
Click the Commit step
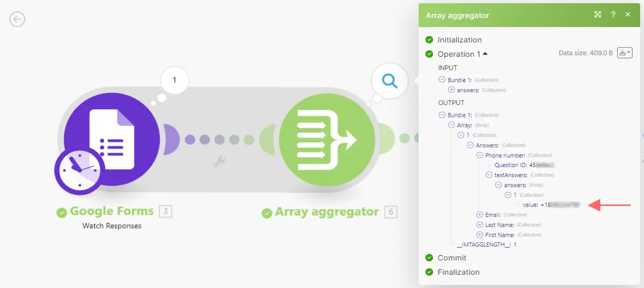pos(452,258)
